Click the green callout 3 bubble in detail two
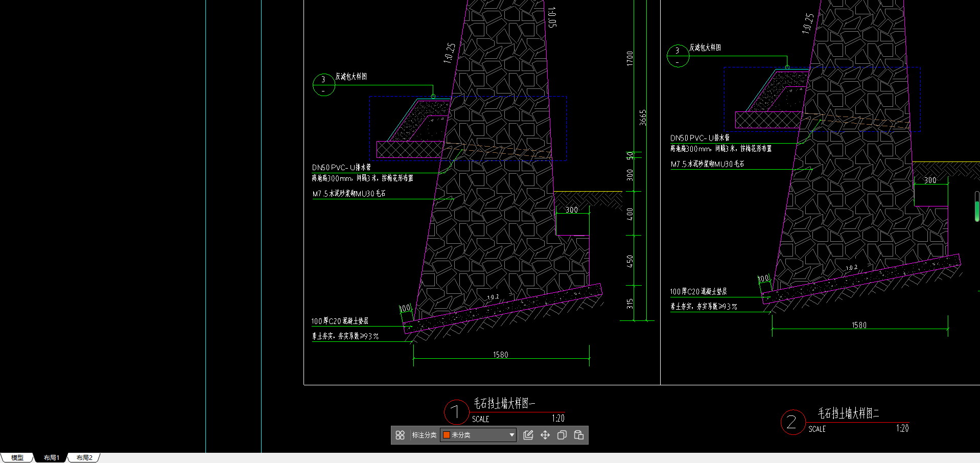Viewport: 980px width, 463px height. (x=678, y=56)
